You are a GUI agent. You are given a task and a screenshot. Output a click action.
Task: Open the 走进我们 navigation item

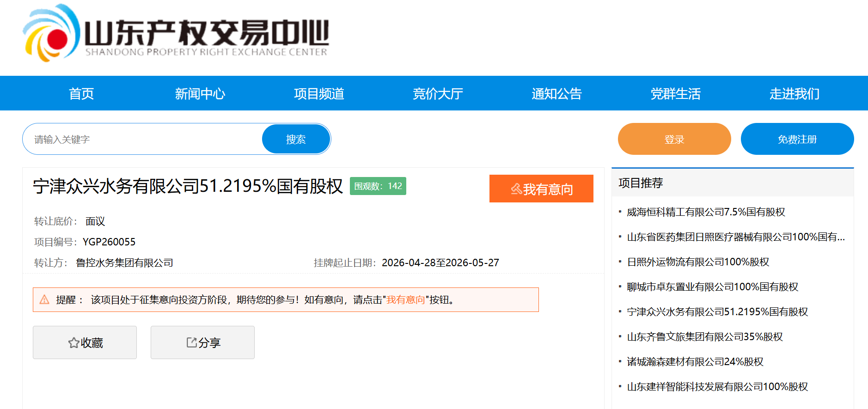point(794,94)
